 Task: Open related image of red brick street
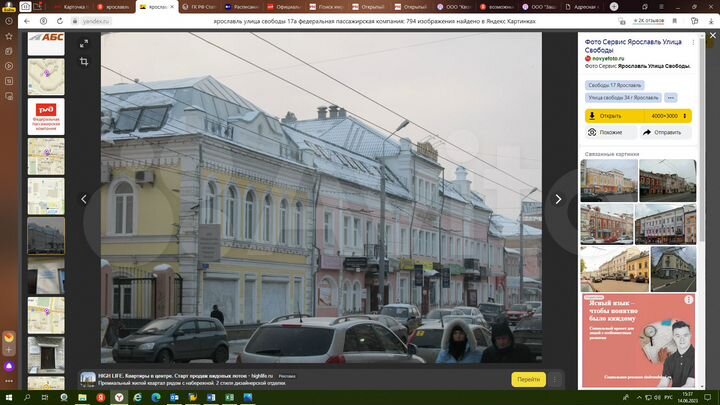click(668, 180)
